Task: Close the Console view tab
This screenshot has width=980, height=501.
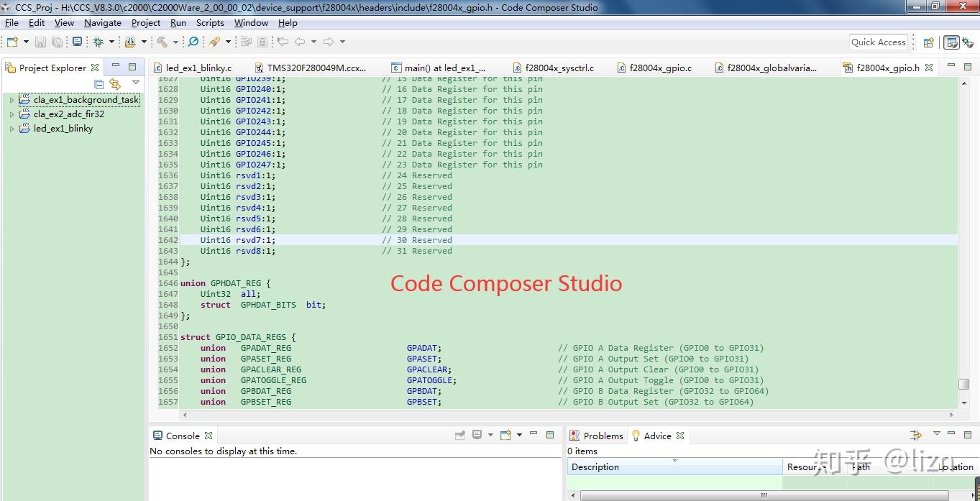Action: [209, 436]
